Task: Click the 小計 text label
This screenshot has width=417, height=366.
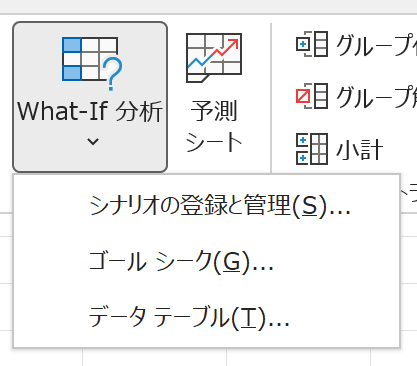Action: tap(360, 149)
